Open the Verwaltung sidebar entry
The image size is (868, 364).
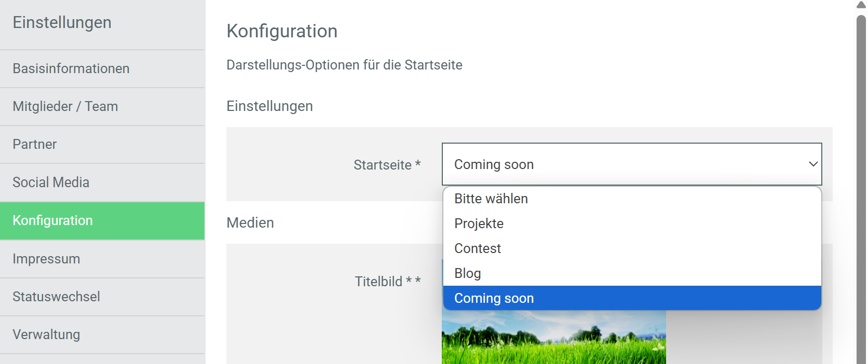[x=46, y=334]
